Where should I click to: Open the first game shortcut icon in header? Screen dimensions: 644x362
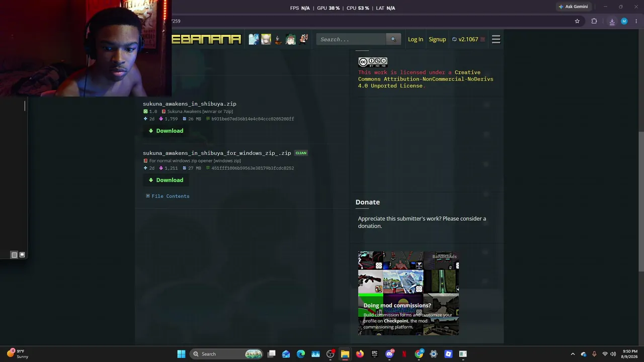pyautogui.click(x=254, y=39)
